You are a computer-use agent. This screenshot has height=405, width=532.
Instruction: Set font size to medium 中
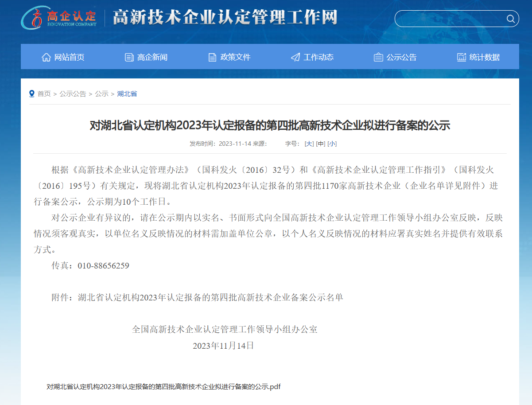click(x=320, y=144)
